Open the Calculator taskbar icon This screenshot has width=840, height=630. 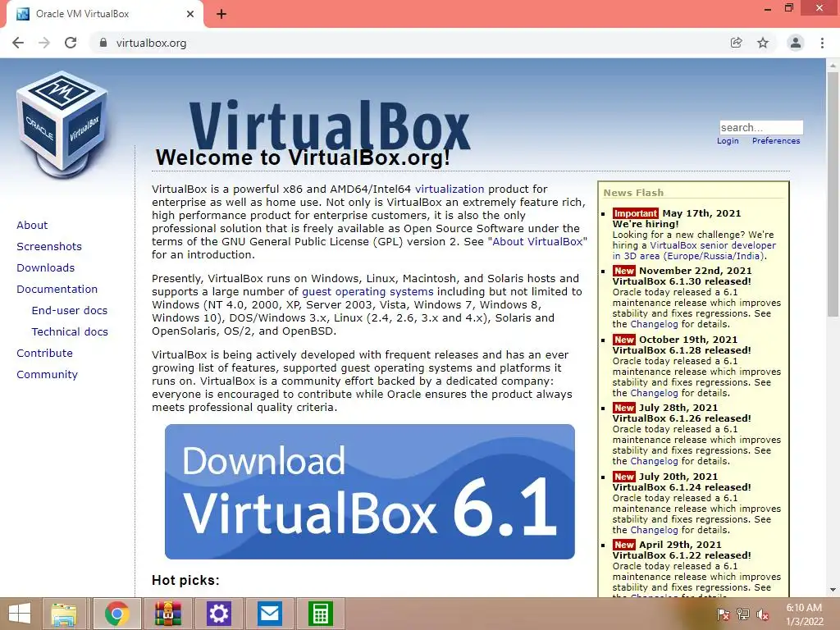pyautogui.click(x=321, y=614)
